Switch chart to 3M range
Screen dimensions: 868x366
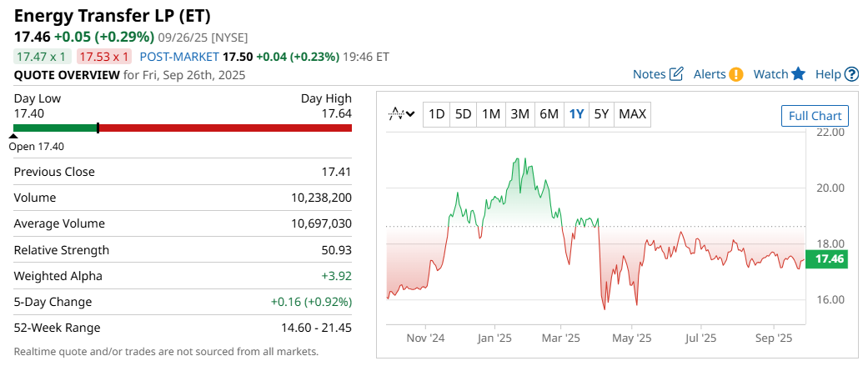click(x=519, y=114)
